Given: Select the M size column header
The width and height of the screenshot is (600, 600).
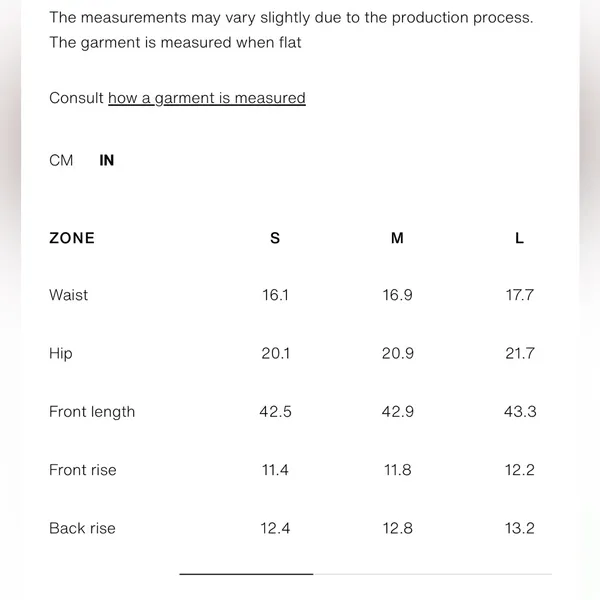Looking at the screenshot, I should (397, 238).
